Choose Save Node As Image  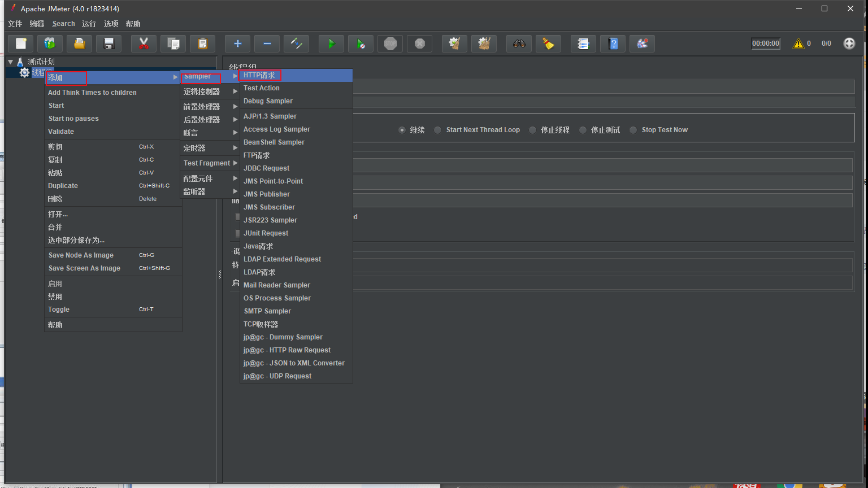113,255
